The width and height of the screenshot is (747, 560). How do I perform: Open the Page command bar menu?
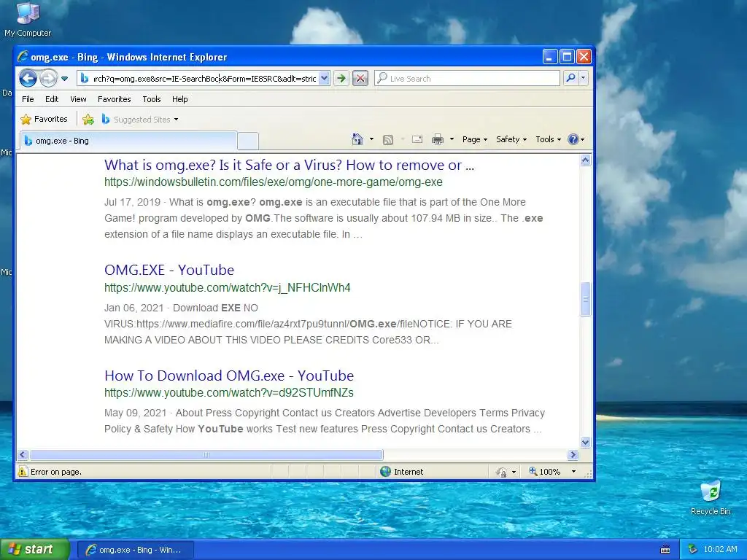pos(474,139)
